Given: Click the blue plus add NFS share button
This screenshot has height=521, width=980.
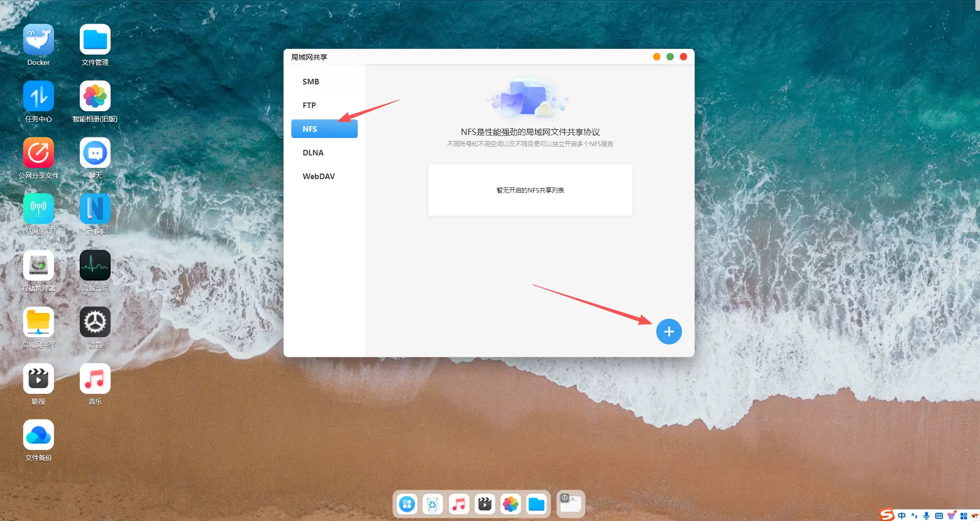Looking at the screenshot, I should tap(669, 332).
